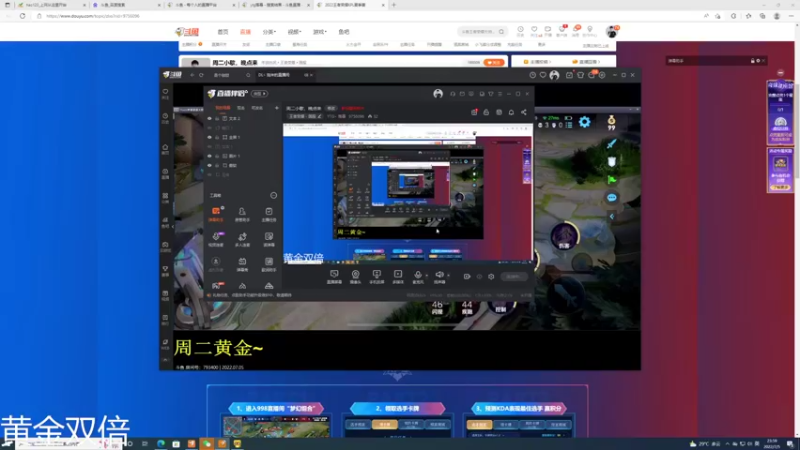Add a new scene with plus icon
The image size is (800, 450).
coord(277,108)
